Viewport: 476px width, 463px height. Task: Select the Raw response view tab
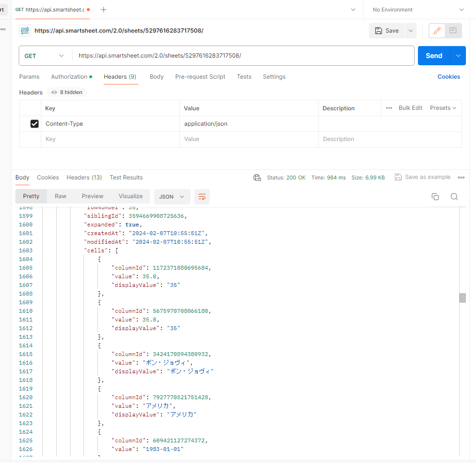60,196
